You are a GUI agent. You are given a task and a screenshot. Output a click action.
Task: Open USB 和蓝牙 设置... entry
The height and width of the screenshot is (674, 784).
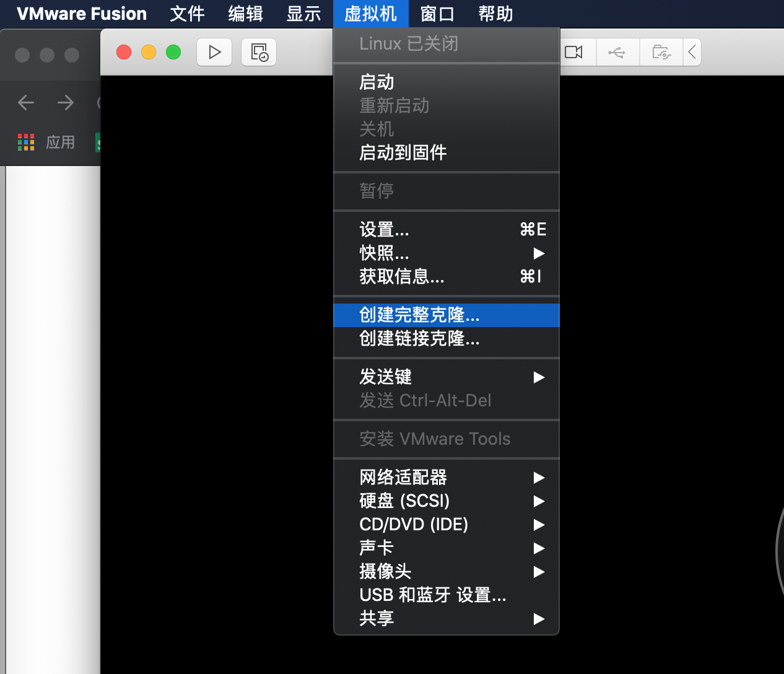tap(446, 595)
